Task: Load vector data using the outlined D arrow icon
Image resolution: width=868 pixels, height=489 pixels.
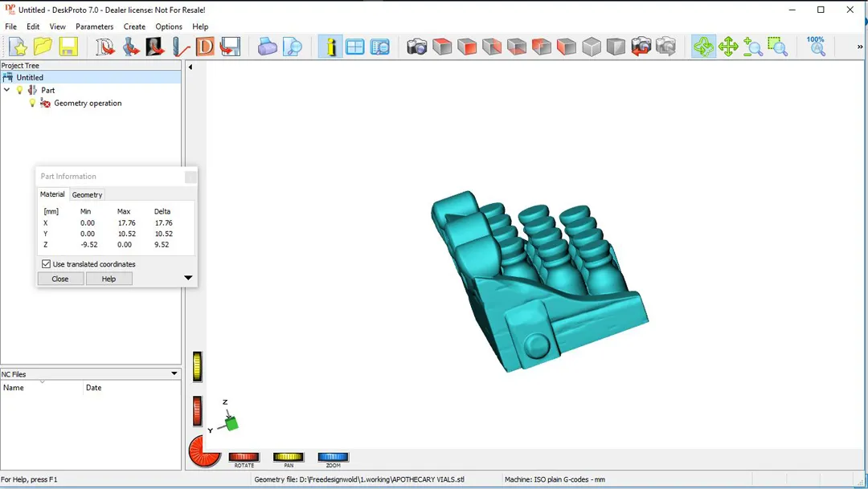Action: (104, 47)
